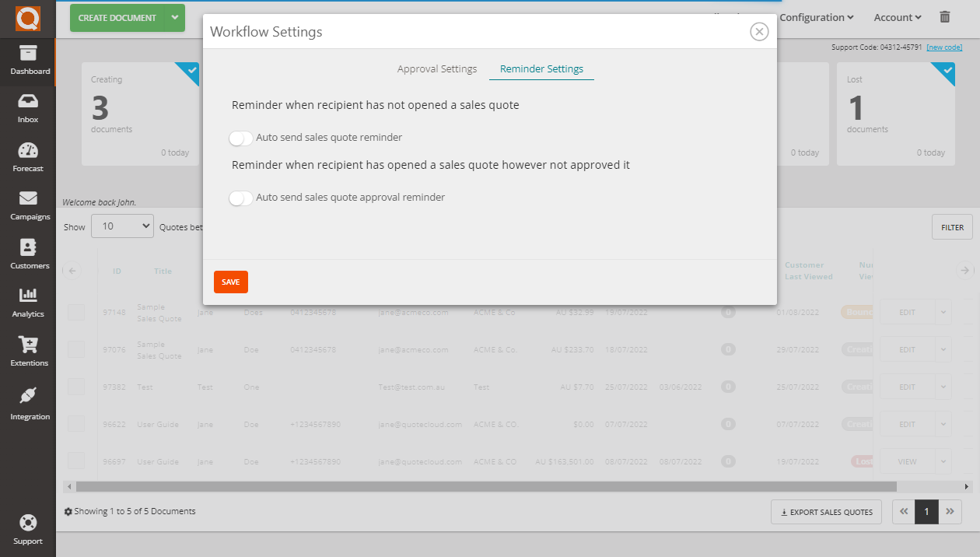This screenshot has height=557, width=980.
Task: Click the new code link
Action: click(943, 47)
